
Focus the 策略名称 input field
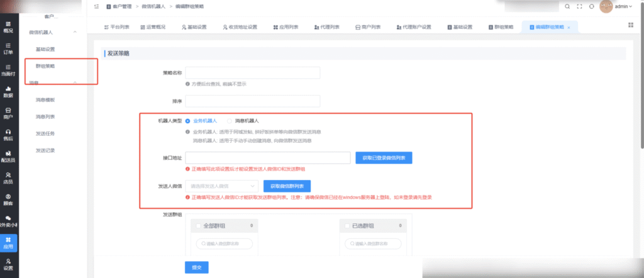click(x=253, y=73)
